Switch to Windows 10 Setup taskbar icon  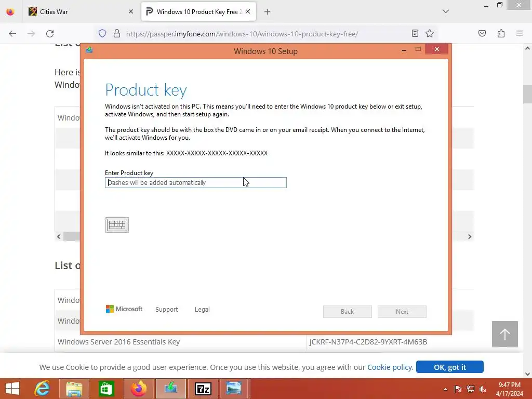pyautogui.click(x=170, y=389)
